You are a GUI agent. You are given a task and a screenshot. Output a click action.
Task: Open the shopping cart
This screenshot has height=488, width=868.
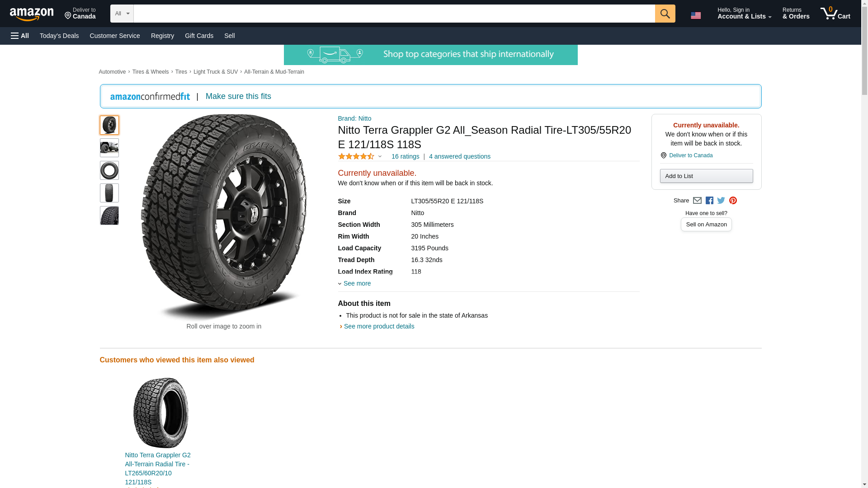(x=835, y=14)
